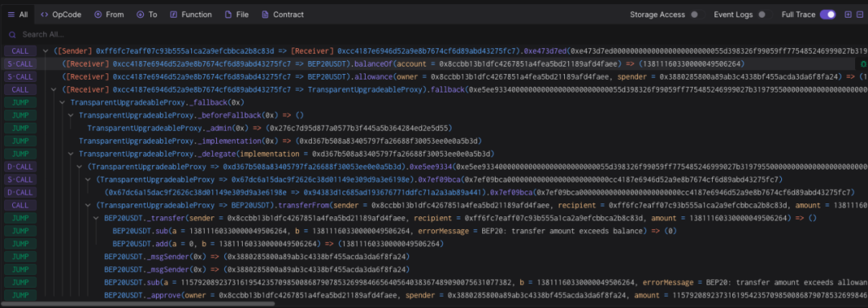Viewport: 868px width, 308px height.
Task: Expand all trace rows with plus icon
Action: click(848, 14)
